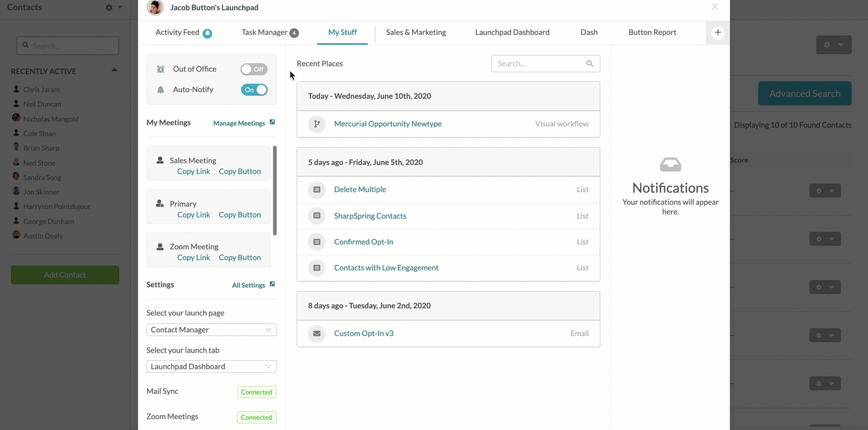Click the Contacts sidebar search field
The height and width of the screenshot is (430, 868).
tap(68, 46)
